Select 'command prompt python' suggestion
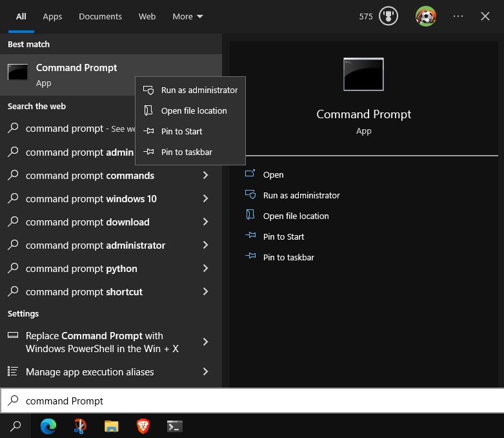 [111, 268]
